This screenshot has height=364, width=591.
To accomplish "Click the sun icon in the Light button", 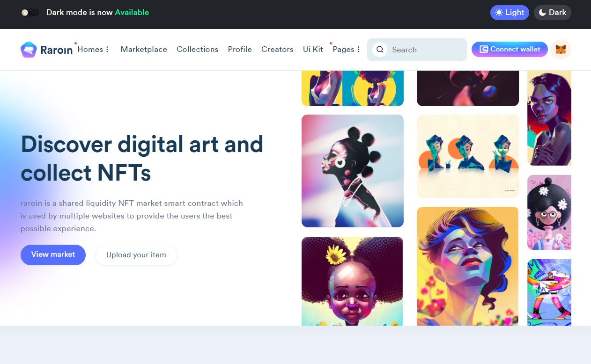I will [499, 13].
